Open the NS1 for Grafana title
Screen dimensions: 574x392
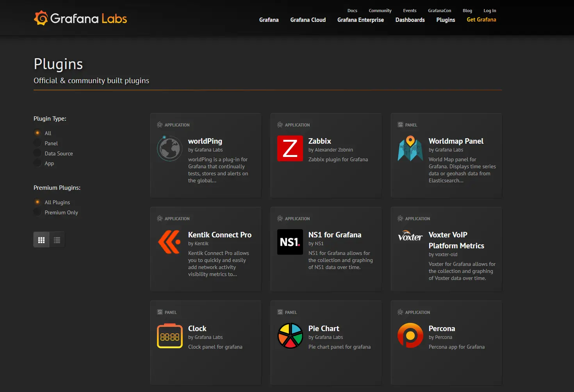[x=335, y=235]
